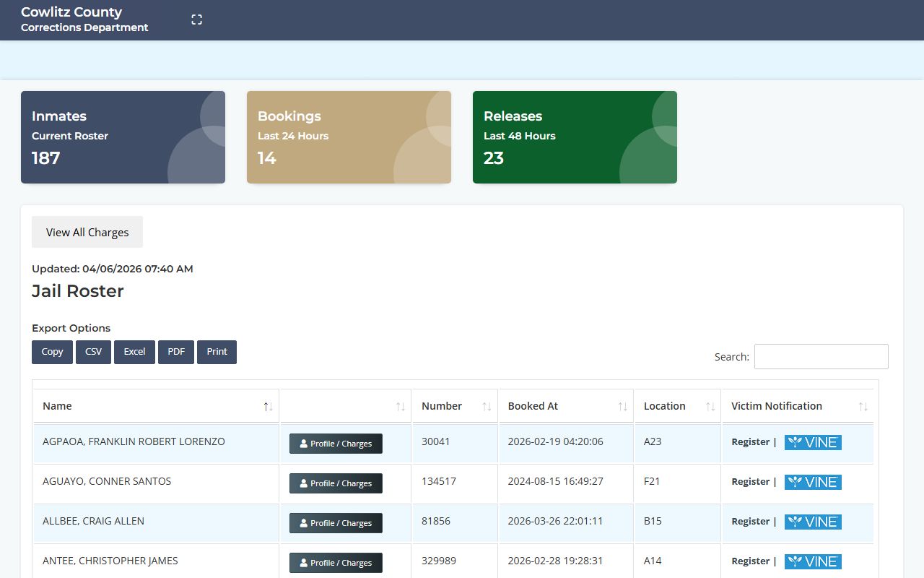Copy roster table to clipboard
The width and height of the screenshot is (924, 578).
[52, 352]
